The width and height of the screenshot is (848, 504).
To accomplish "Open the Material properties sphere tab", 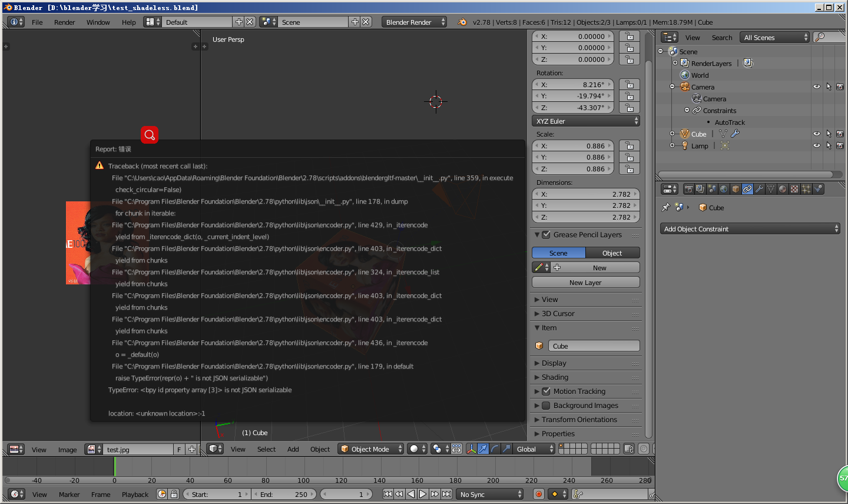I will click(x=783, y=189).
